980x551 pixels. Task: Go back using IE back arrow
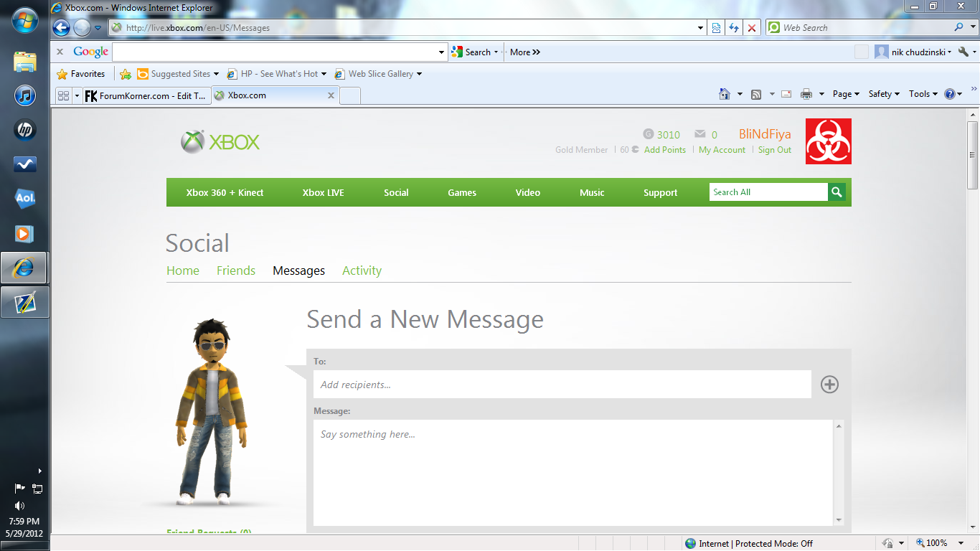click(62, 28)
